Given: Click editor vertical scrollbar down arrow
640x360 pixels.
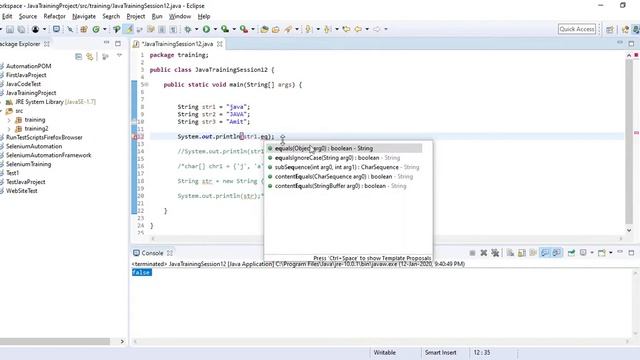Looking at the screenshot, I should pos(629,231).
